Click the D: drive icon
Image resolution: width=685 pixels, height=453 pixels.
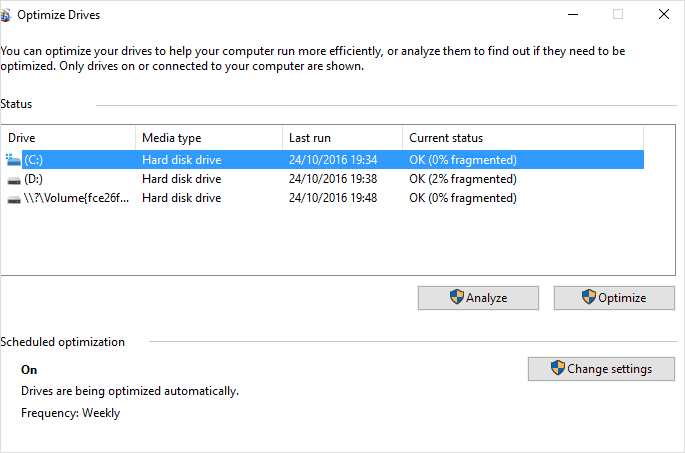14,180
